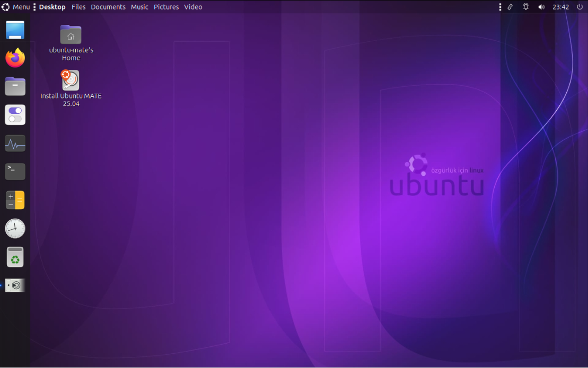588x368 pixels.
Task: Open the Trash from the dock
Action: click(15, 257)
